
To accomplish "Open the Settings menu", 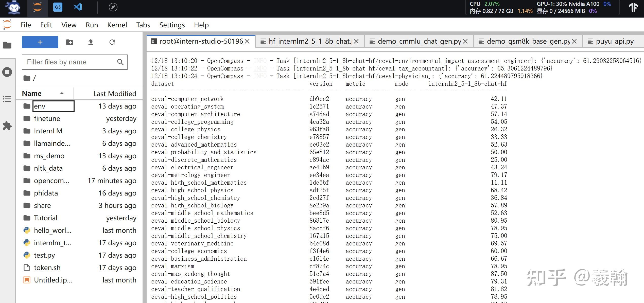I will [x=172, y=25].
